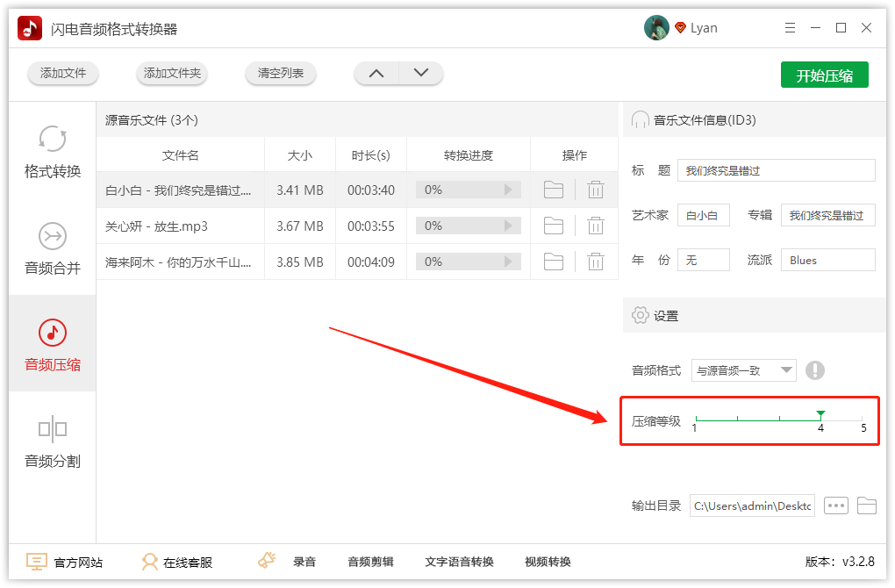The image size is (895, 588).
Task: Open folder icon for 海来阿木 file row
Action: pos(554,262)
